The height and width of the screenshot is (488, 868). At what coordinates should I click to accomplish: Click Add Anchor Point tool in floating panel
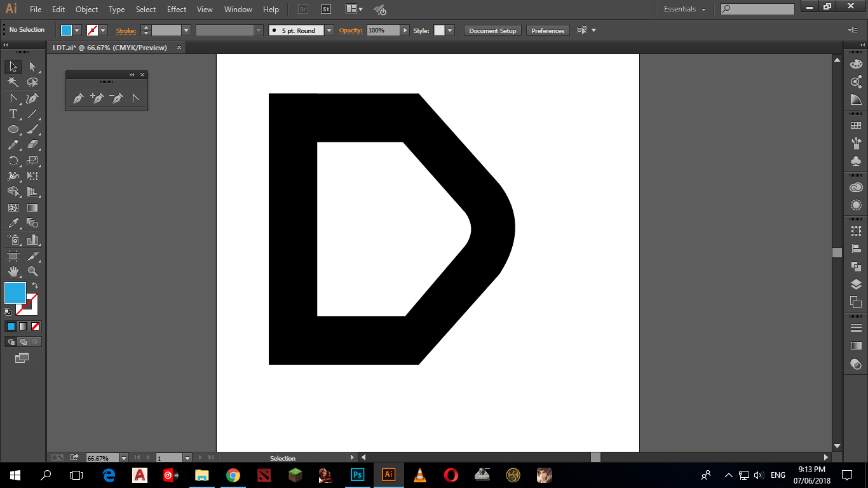coord(97,98)
